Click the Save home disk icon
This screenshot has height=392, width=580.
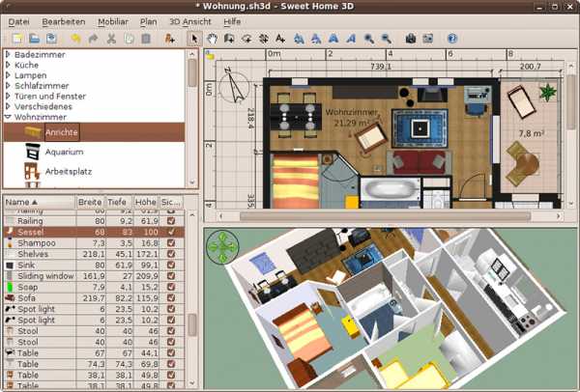(52, 39)
